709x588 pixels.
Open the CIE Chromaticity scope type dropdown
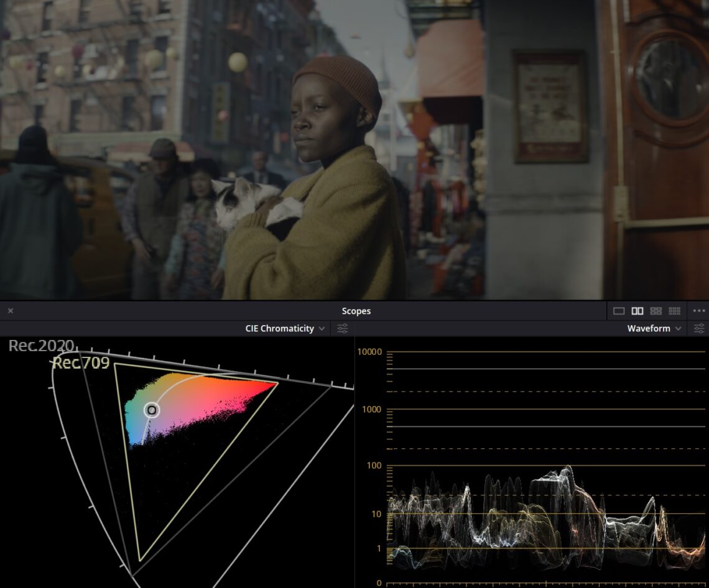click(x=284, y=329)
